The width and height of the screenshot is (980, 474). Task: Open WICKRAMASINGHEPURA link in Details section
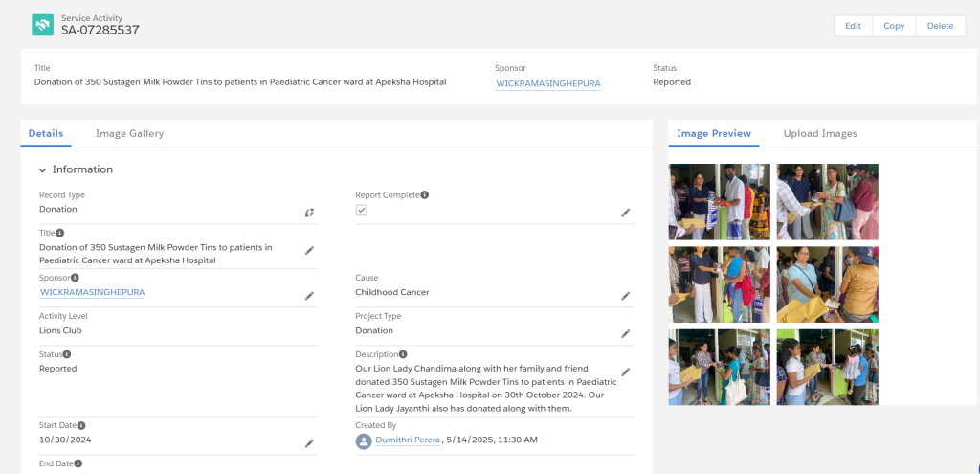pos(93,292)
